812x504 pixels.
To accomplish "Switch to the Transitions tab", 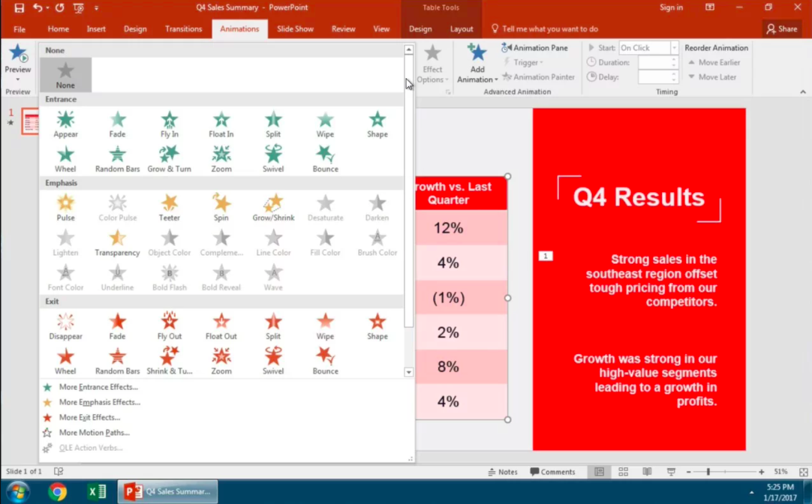I will [x=183, y=29].
